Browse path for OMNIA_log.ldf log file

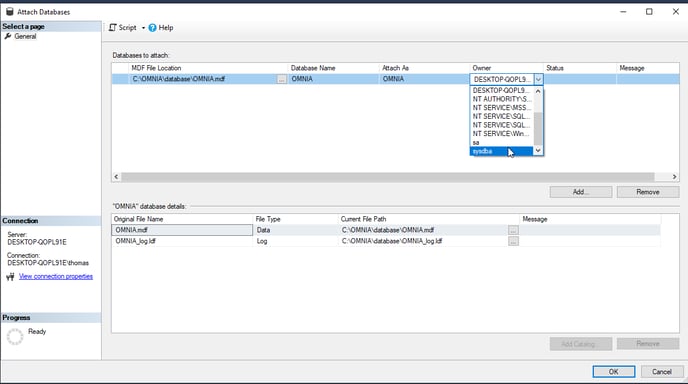point(513,241)
